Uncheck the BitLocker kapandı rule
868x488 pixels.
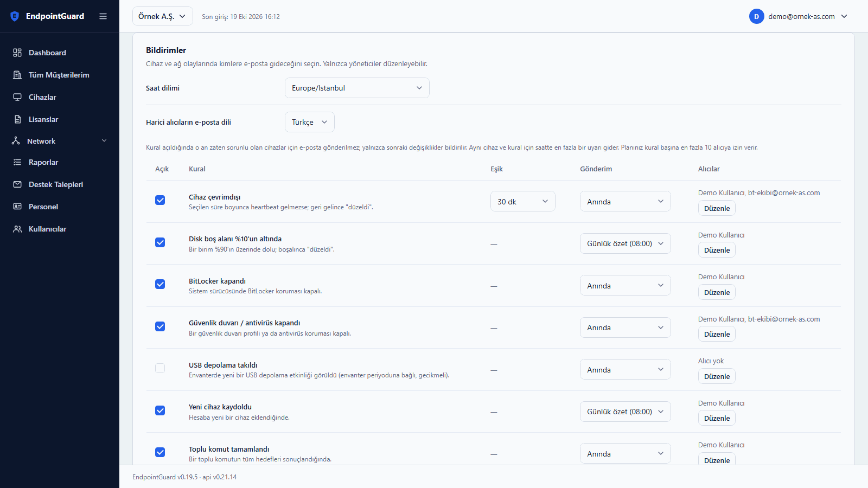point(160,284)
